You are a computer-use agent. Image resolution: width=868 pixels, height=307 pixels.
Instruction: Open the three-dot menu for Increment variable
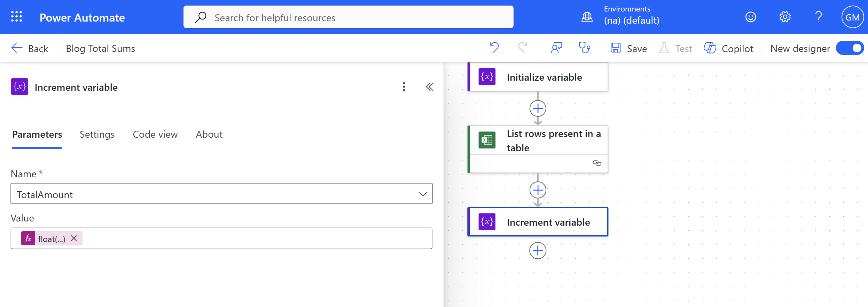coord(404,87)
